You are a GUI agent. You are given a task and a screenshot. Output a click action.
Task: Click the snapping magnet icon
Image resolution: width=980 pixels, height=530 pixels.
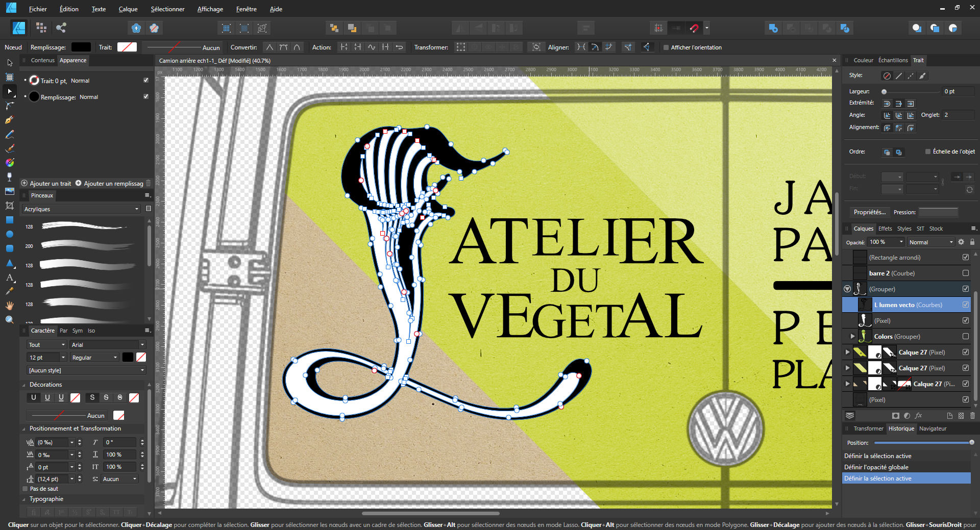point(694,28)
